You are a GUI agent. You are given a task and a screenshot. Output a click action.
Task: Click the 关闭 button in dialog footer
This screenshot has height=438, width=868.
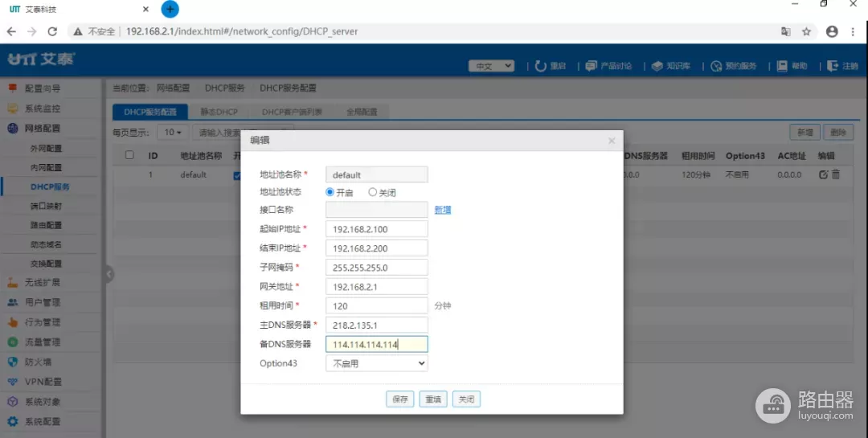pyautogui.click(x=466, y=399)
